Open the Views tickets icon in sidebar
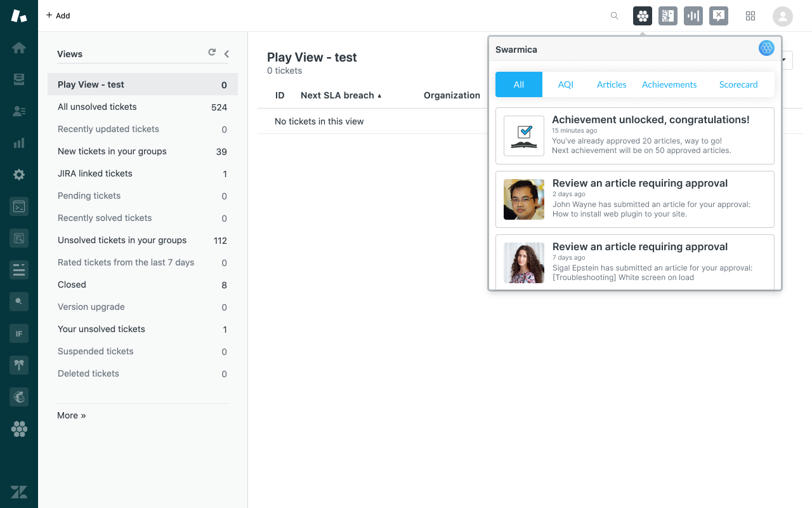This screenshot has width=812, height=508. click(x=19, y=79)
